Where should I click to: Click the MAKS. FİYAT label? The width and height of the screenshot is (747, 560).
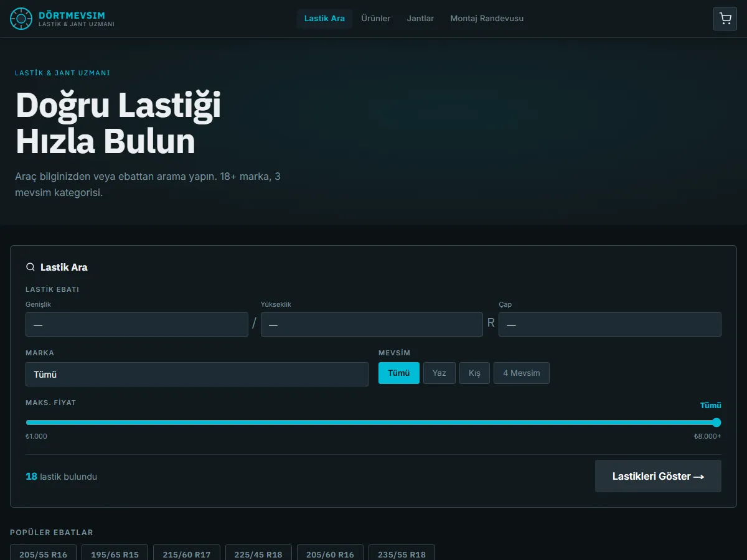(x=50, y=403)
